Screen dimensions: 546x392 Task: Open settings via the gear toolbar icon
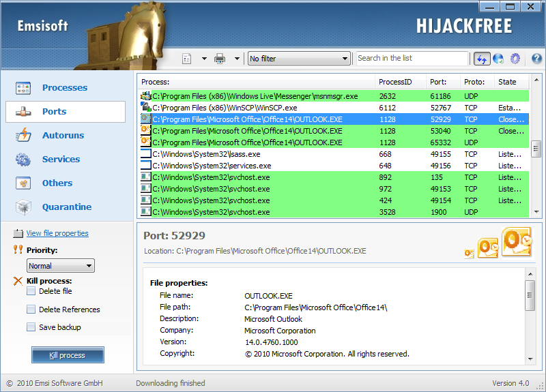515,59
